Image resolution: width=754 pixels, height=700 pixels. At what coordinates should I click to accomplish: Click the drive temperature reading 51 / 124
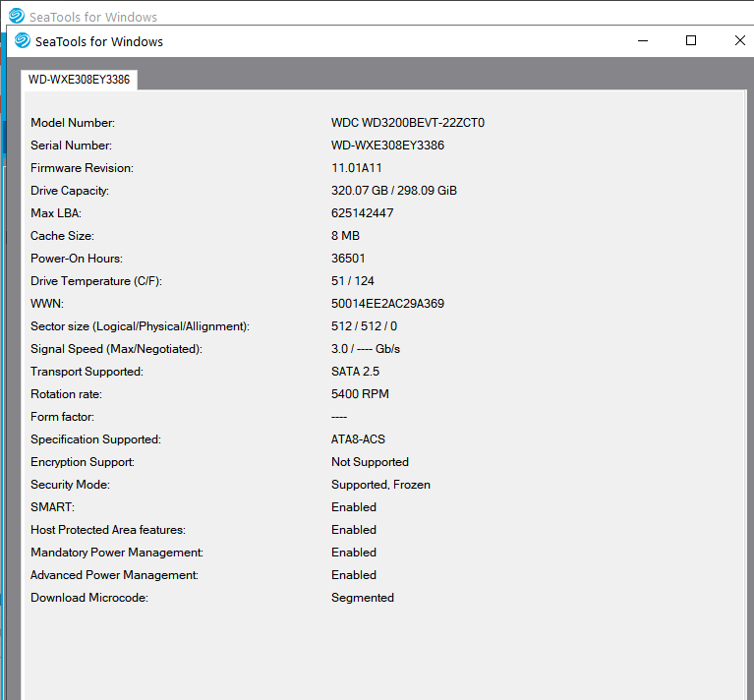(x=353, y=281)
